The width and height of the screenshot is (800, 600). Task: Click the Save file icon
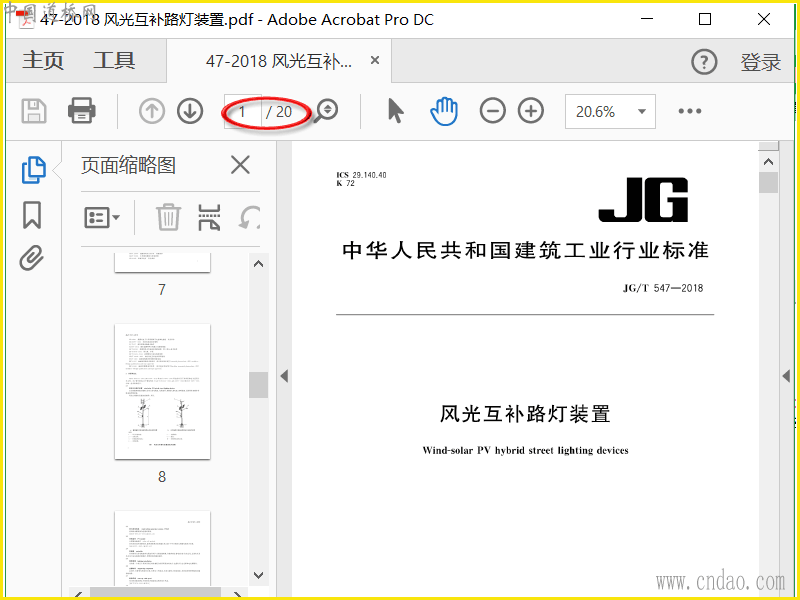[x=34, y=111]
